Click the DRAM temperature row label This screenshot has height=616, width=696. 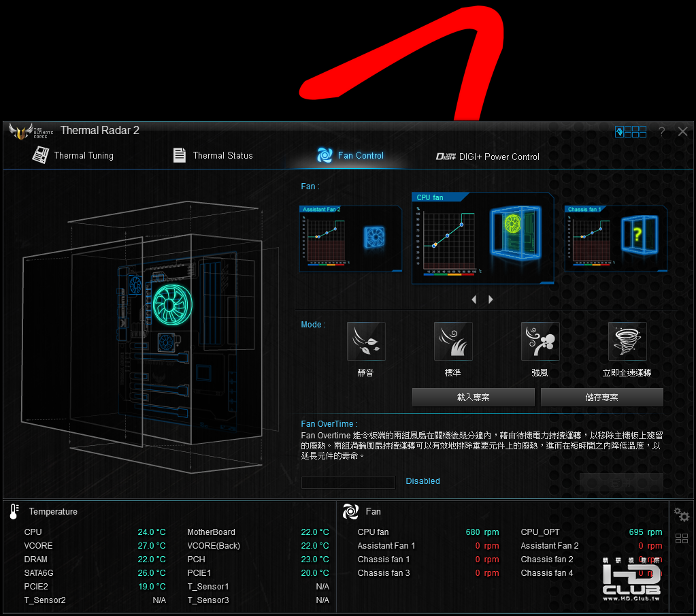(x=35, y=559)
